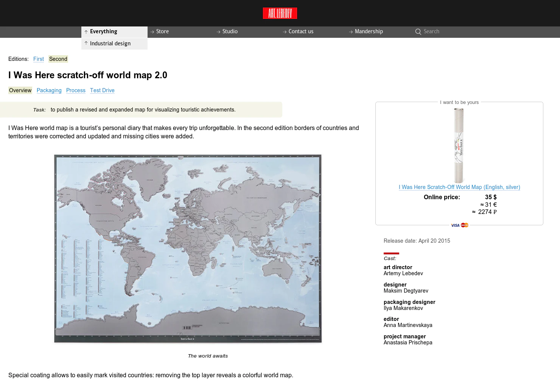This screenshot has width=560, height=392.
Task: Click the Art. Lebedev red logo
Action: pyautogui.click(x=280, y=13)
